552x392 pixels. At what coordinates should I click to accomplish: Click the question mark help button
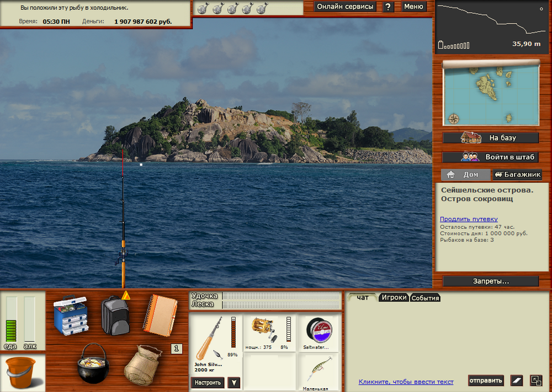coord(389,7)
